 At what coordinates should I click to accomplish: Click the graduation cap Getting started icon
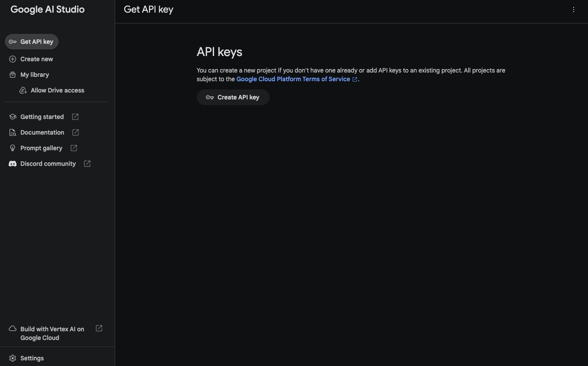point(13,117)
